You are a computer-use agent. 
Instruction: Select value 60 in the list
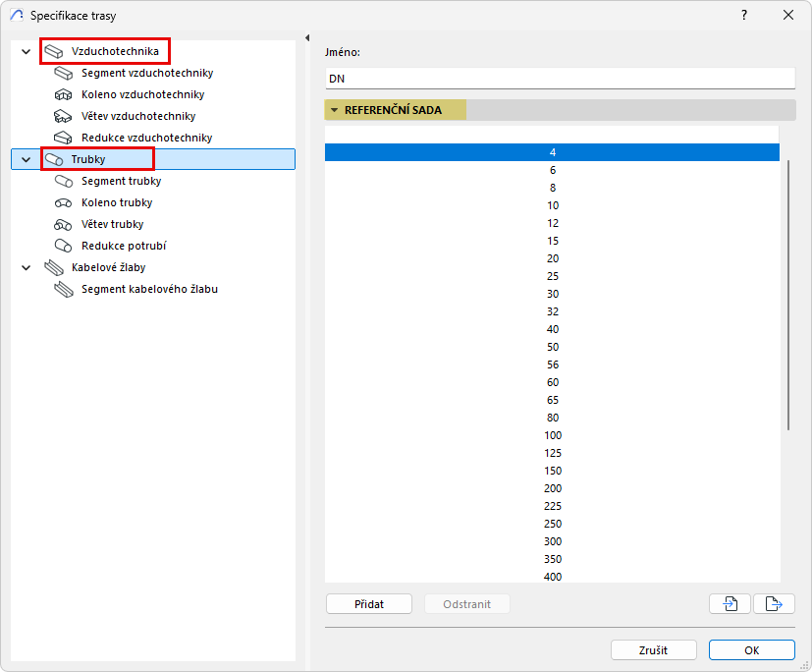pos(552,382)
